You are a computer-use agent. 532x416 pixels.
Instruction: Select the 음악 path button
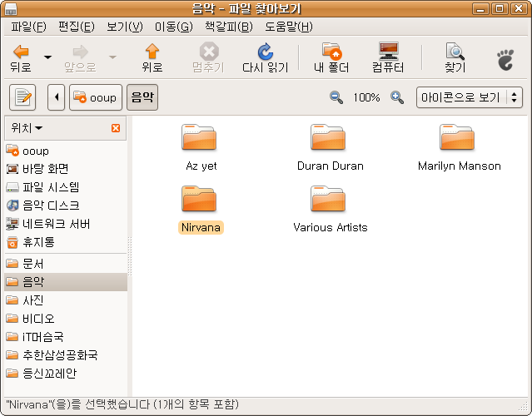pos(142,97)
